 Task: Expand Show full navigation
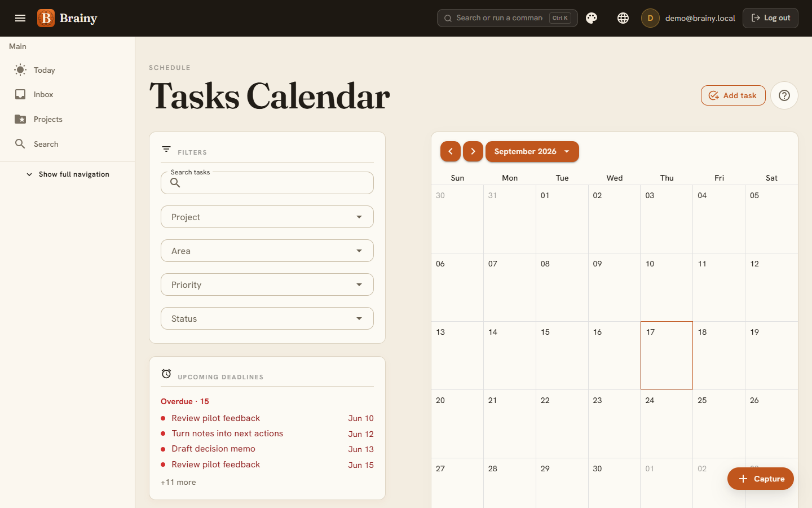click(68, 174)
